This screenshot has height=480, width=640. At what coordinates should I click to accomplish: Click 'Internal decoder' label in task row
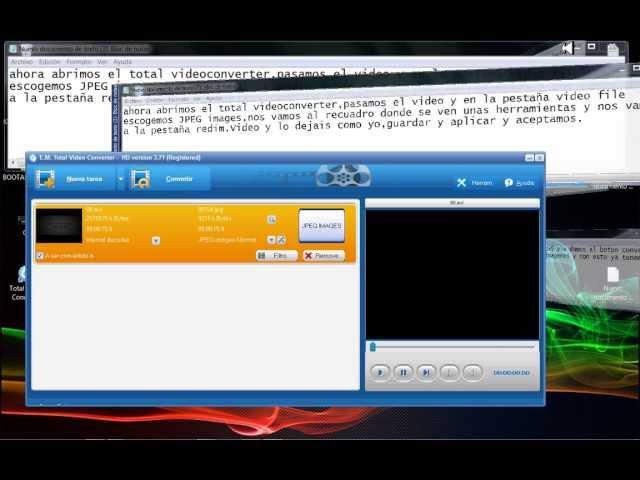108,240
